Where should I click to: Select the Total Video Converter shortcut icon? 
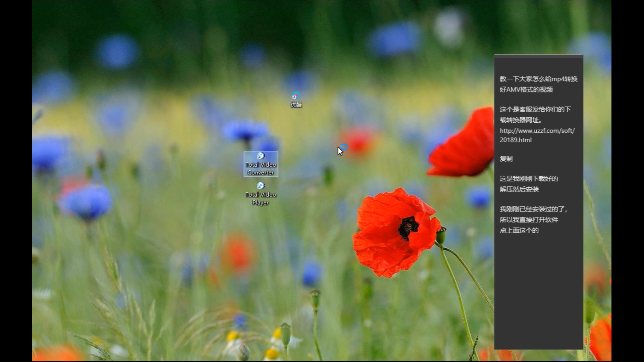261,156
